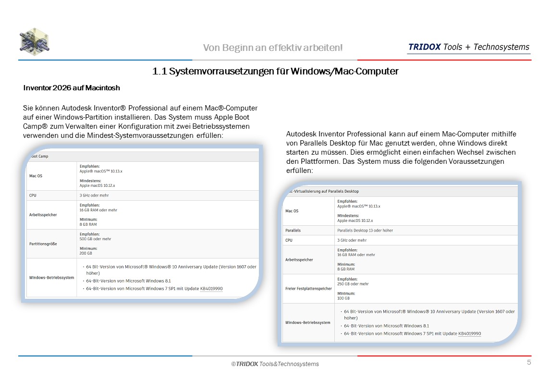The height and width of the screenshot is (392, 550).
Task: Click the ©TRIDOX Tools&Technosystems footer text
Action: pos(275,364)
